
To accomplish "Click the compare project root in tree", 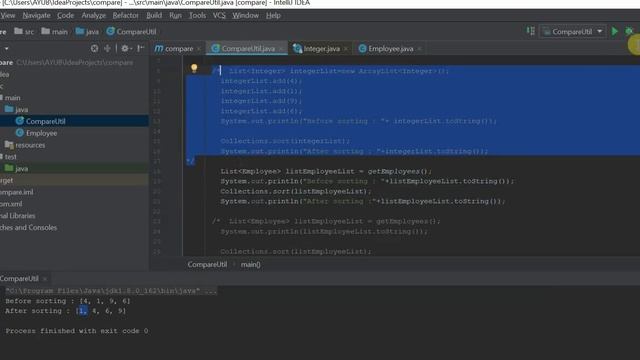I will [67, 62].
